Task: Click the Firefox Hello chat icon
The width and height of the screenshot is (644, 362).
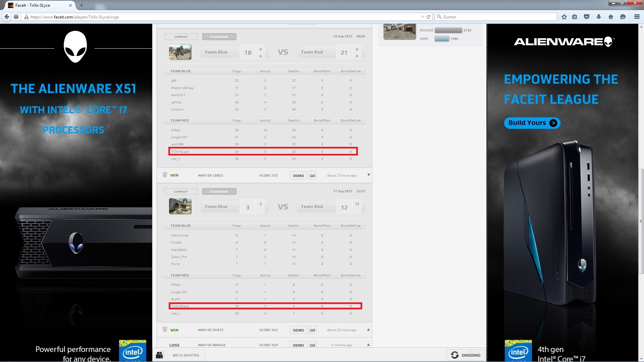Action: pyautogui.click(x=623, y=17)
